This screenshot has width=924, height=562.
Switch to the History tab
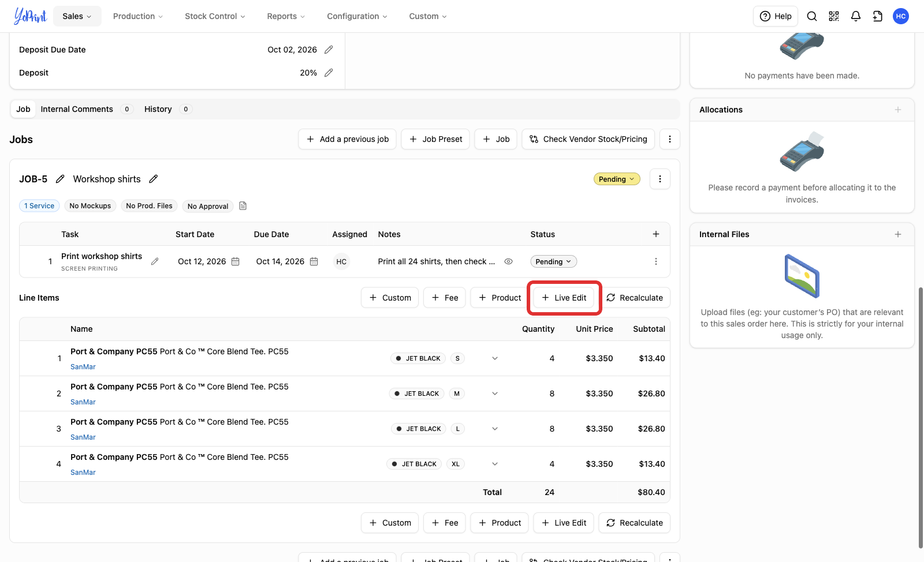tap(167, 109)
